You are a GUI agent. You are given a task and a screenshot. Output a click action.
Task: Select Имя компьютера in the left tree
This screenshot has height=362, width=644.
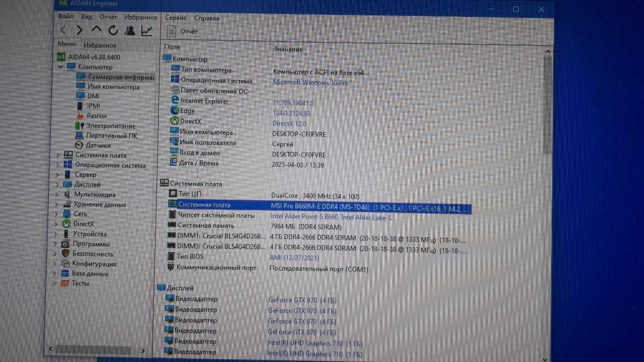coord(113,86)
